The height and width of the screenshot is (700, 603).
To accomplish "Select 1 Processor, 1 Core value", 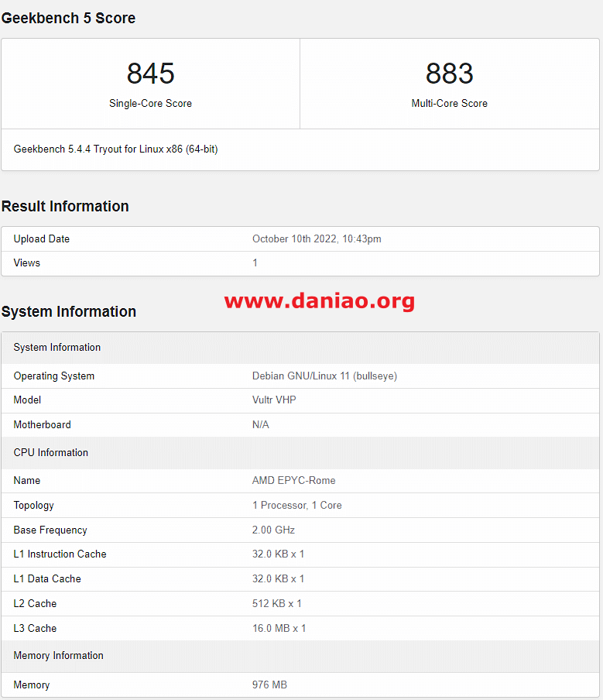I will coord(296,506).
